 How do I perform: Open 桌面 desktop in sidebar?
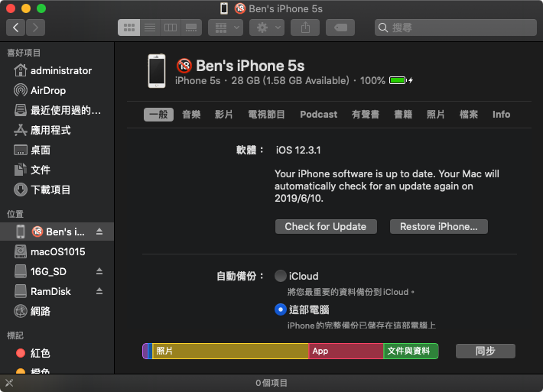57,150
